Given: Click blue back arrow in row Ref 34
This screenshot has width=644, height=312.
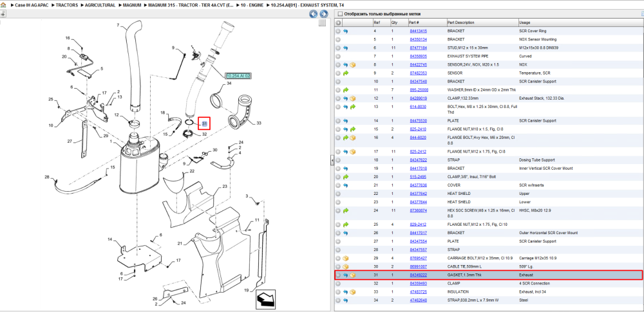Looking at the screenshot, I should pos(346,300).
